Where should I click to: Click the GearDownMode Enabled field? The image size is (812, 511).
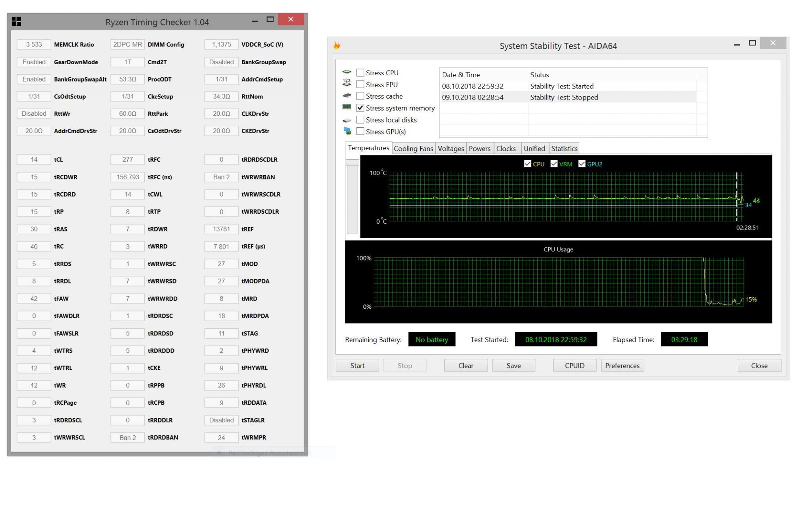tap(34, 62)
